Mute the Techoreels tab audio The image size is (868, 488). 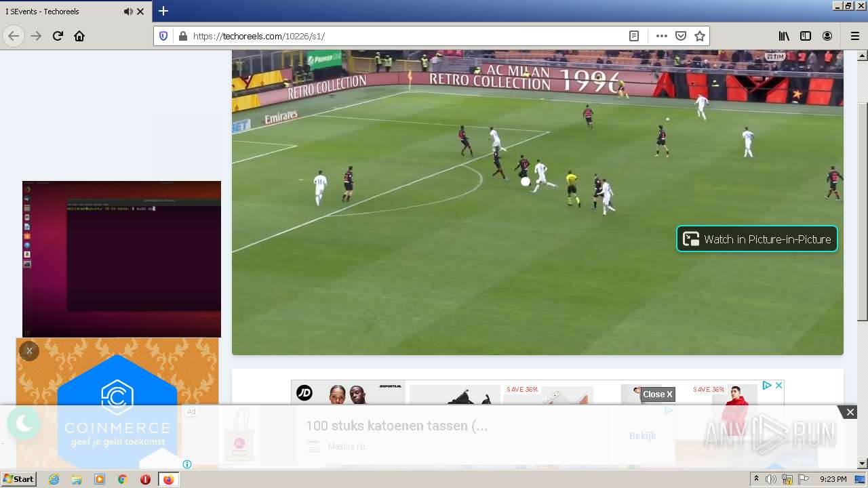[128, 12]
